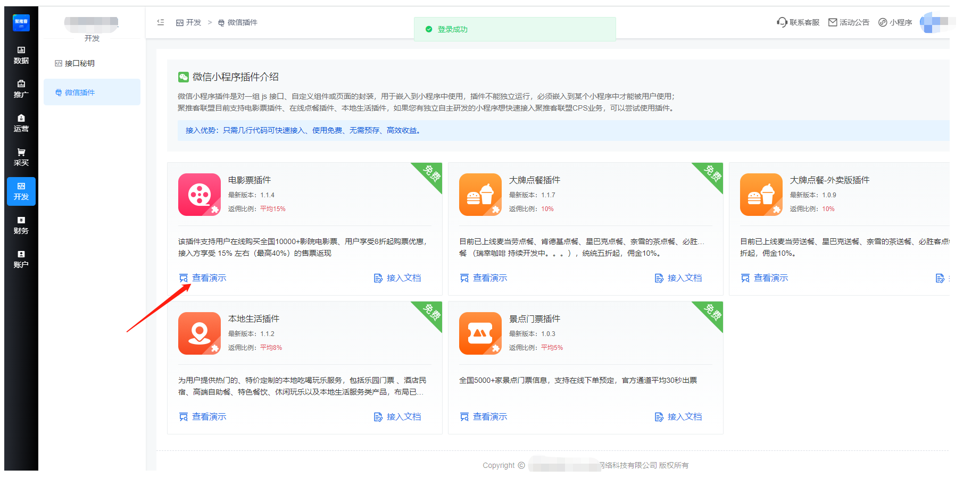View demo for 景点门票插件
980x486 pixels.
(x=484, y=417)
